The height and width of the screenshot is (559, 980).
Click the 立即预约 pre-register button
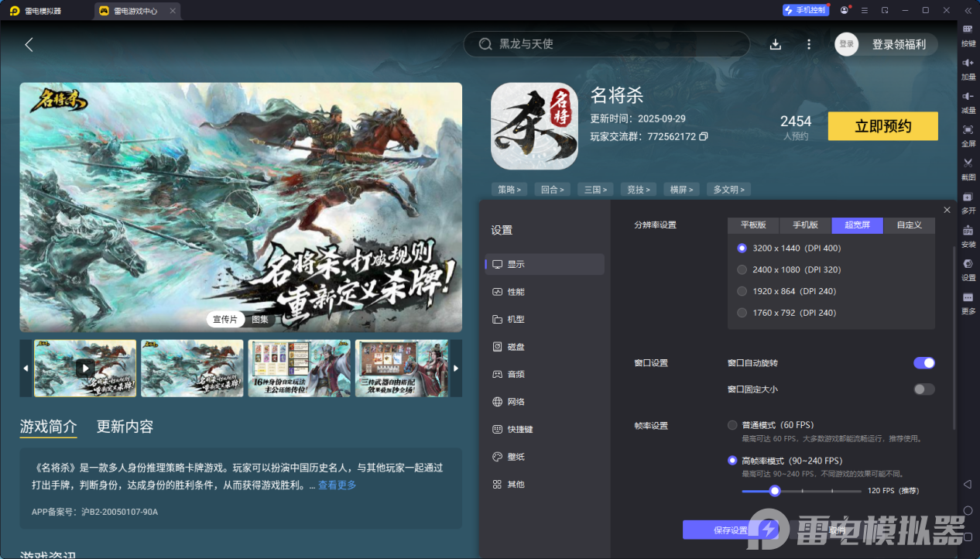click(x=882, y=125)
